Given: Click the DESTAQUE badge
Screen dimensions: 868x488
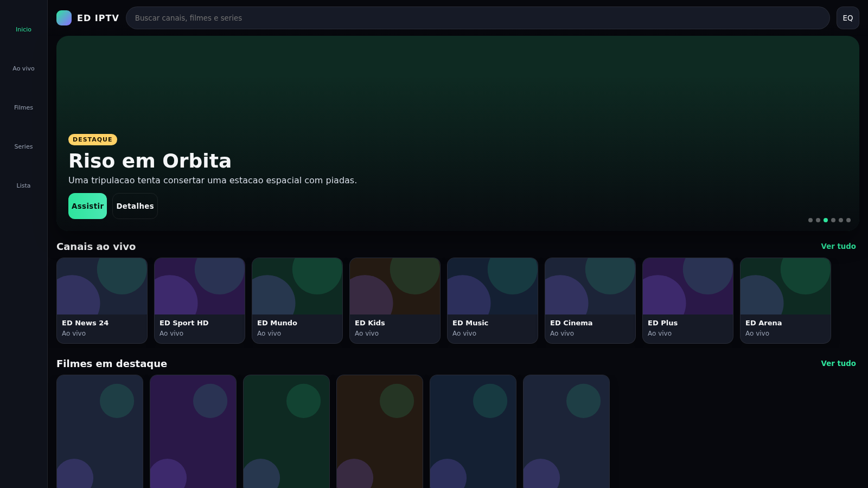Looking at the screenshot, I should pyautogui.click(x=93, y=139).
